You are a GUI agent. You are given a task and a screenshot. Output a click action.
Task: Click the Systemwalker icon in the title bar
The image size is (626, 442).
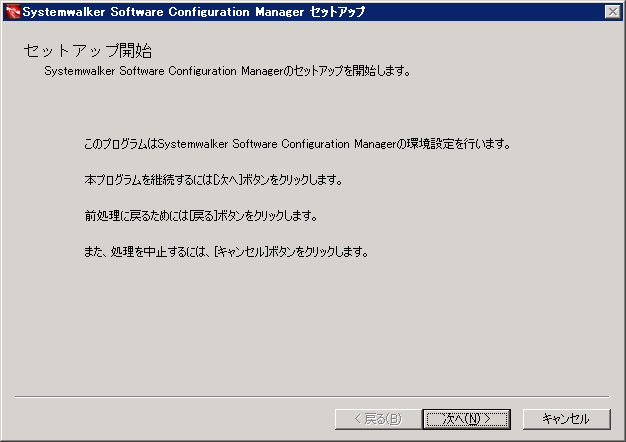pos(13,12)
